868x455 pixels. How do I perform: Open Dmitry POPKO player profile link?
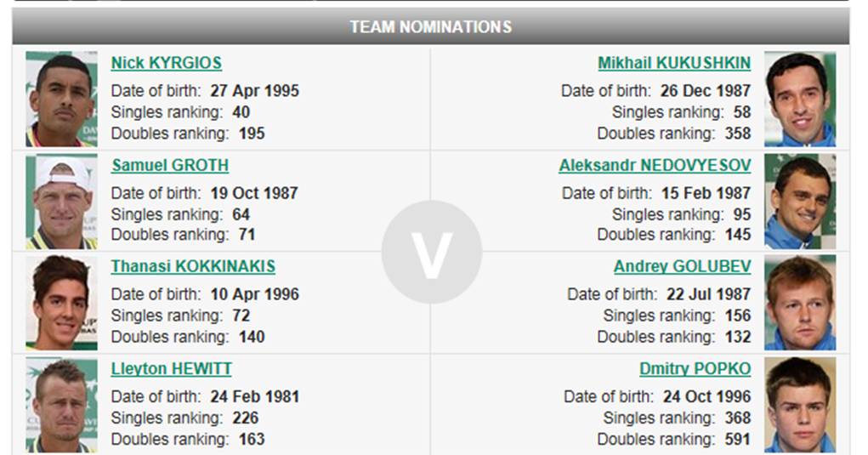pos(695,368)
